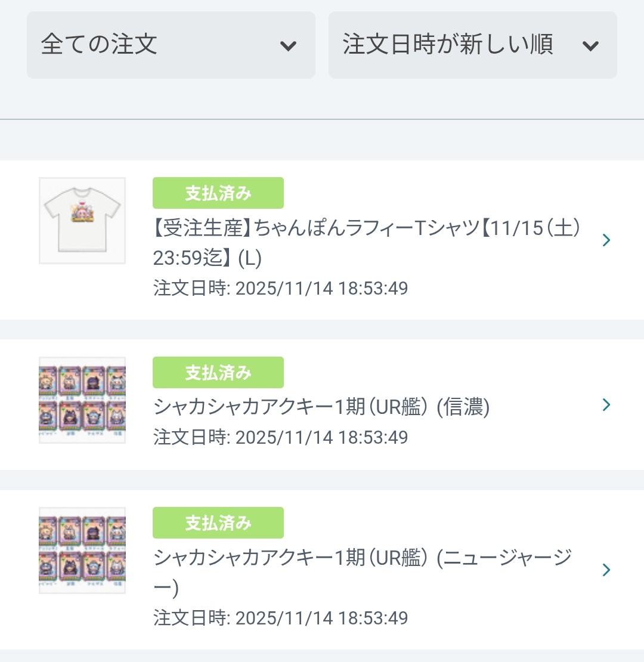Viewport: 644px width, 662px height.
Task: Click the chevron arrow beside 注文日時が新しい順
Action: click(x=590, y=46)
